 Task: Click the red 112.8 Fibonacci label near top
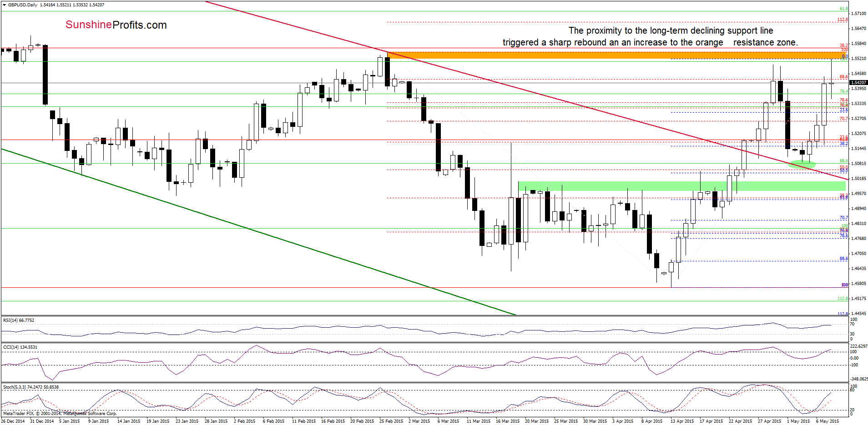pos(843,20)
